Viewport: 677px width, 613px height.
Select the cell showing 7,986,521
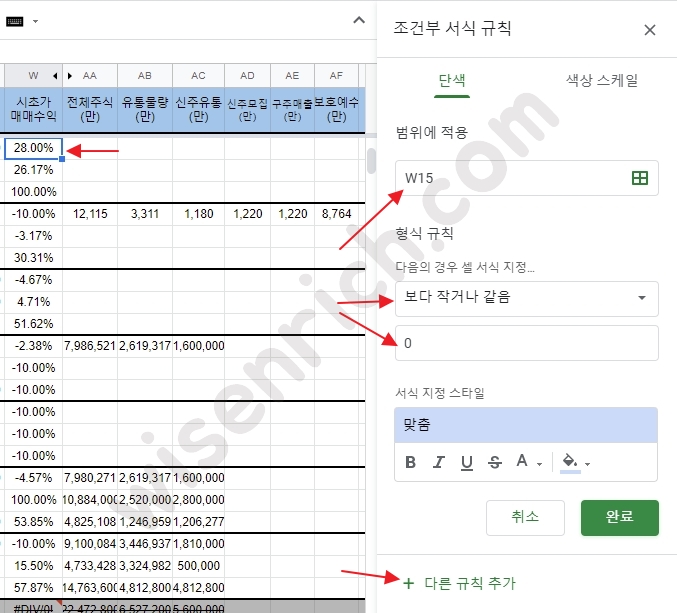pyautogui.click(x=90, y=346)
